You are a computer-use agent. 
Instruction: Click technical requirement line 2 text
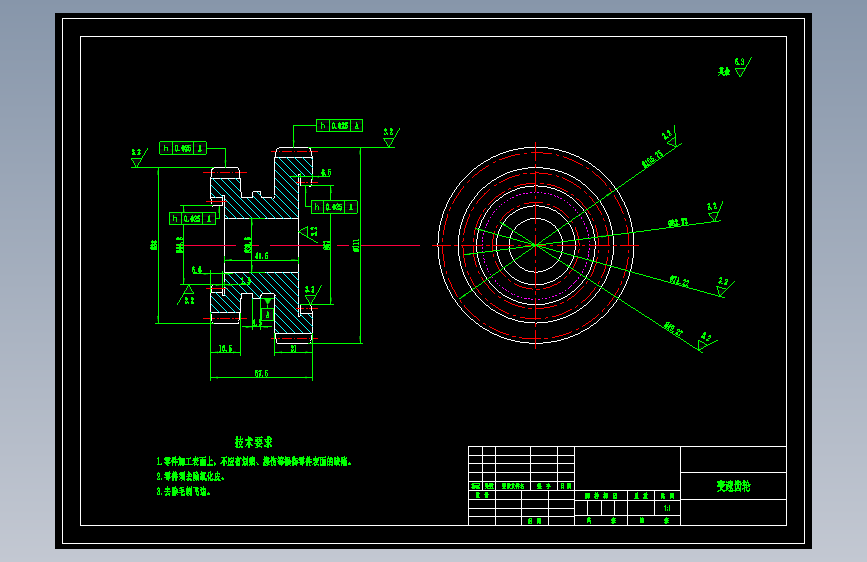(x=191, y=476)
